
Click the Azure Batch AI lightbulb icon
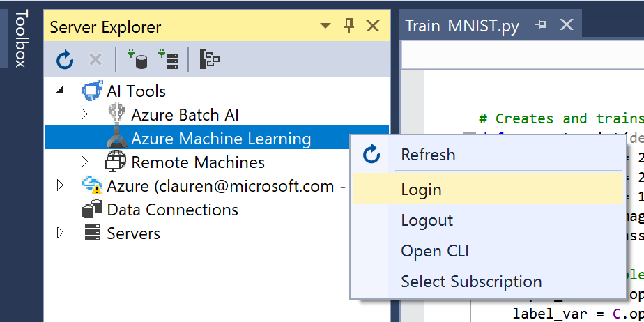point(116,114)
